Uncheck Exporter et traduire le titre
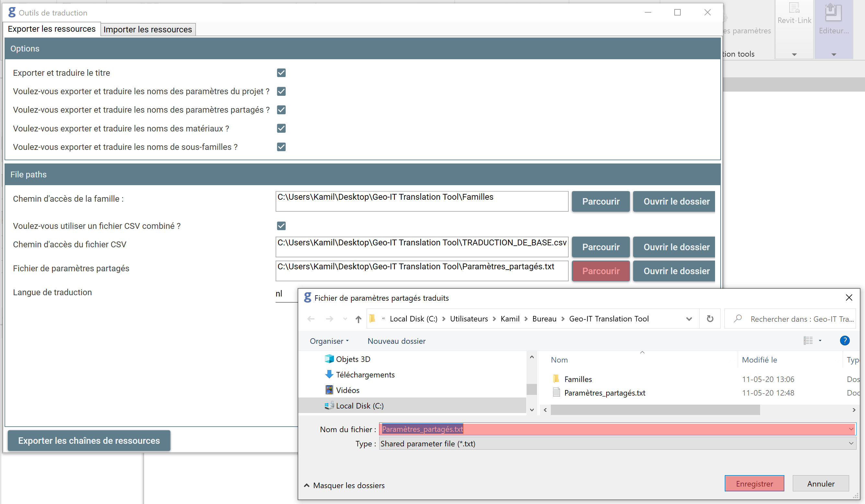This screenshot has height=504, width=865. click(281, 73)
